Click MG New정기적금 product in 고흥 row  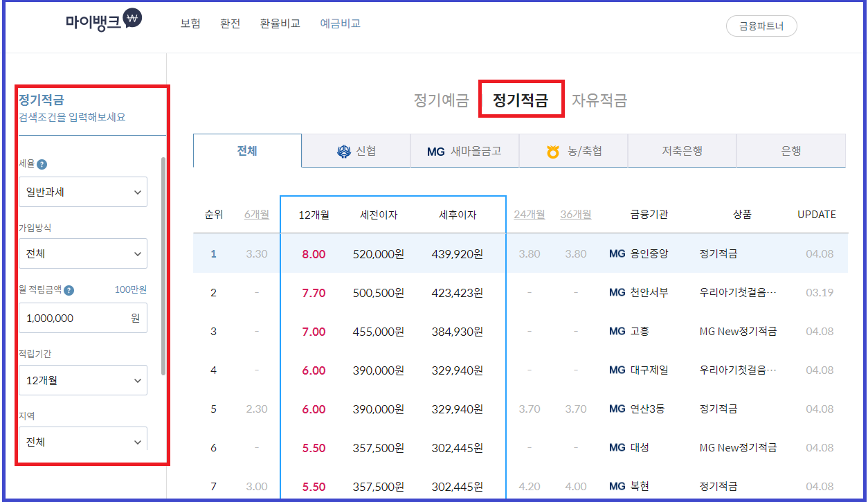(x=738, y=332)
